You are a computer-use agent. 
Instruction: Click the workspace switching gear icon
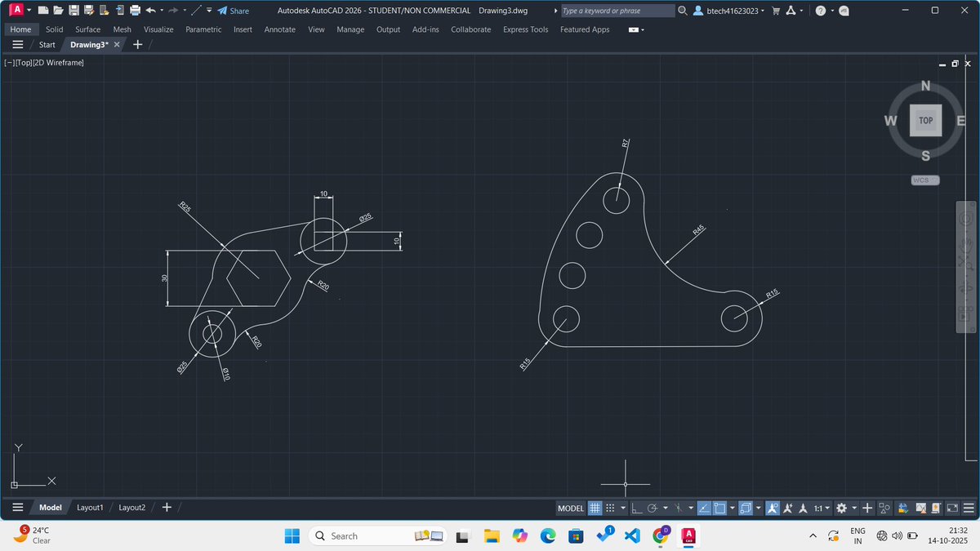[x=841, y=508]
